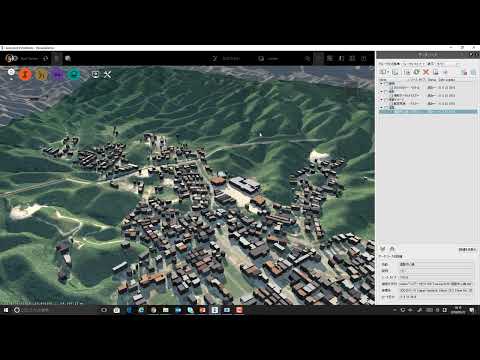Open the Edge browser taskbar icon
Image resolution: width=480 pixels, height=360 pixels.
pyautogui.click(x=141, y=310)
